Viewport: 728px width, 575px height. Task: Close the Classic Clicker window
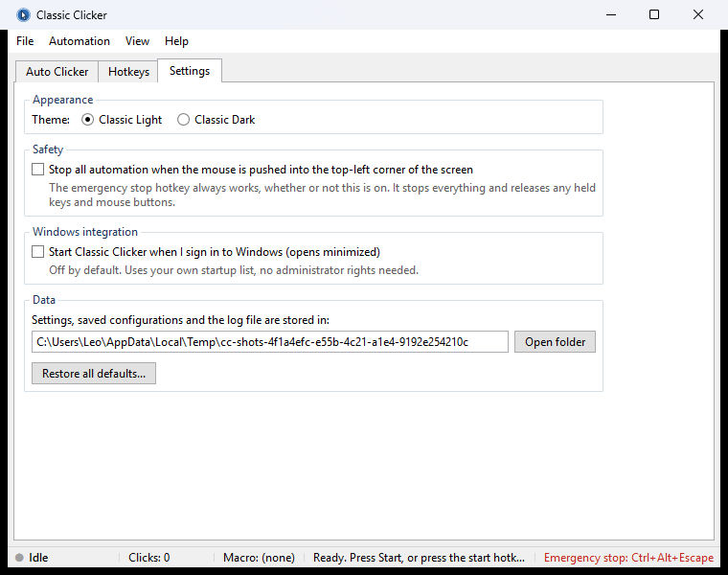[697, 15]
